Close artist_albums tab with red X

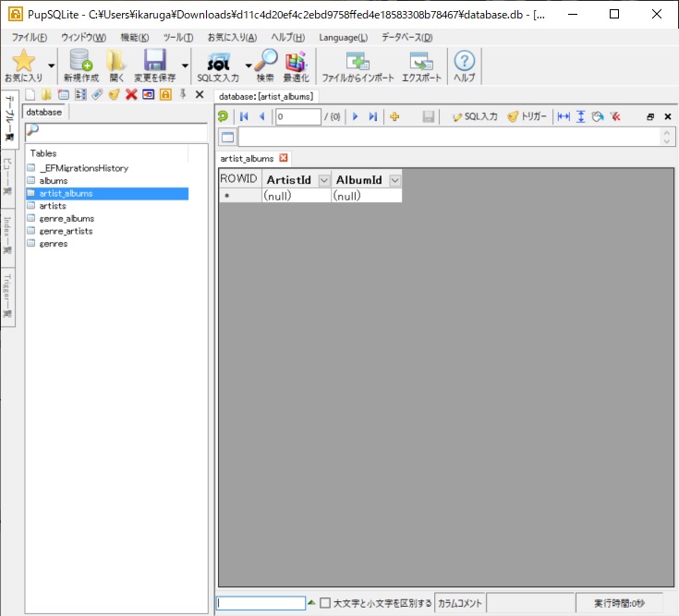click(x=284, y=158)
